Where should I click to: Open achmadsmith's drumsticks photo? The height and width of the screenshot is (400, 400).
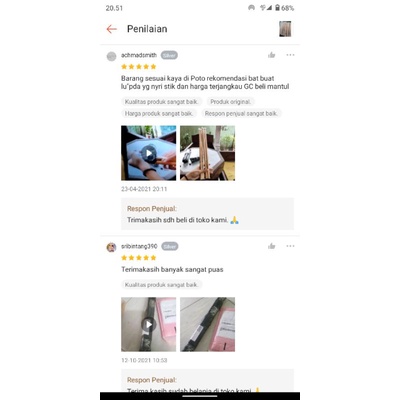(x=207, y=153)
